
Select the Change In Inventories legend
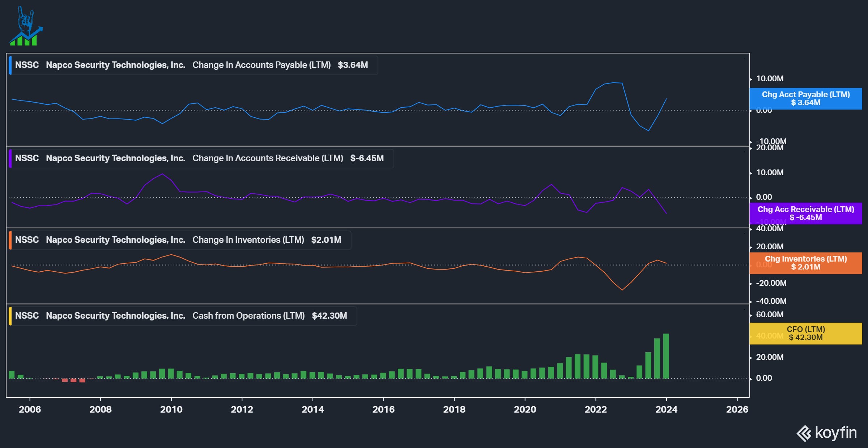pos(180,240)
